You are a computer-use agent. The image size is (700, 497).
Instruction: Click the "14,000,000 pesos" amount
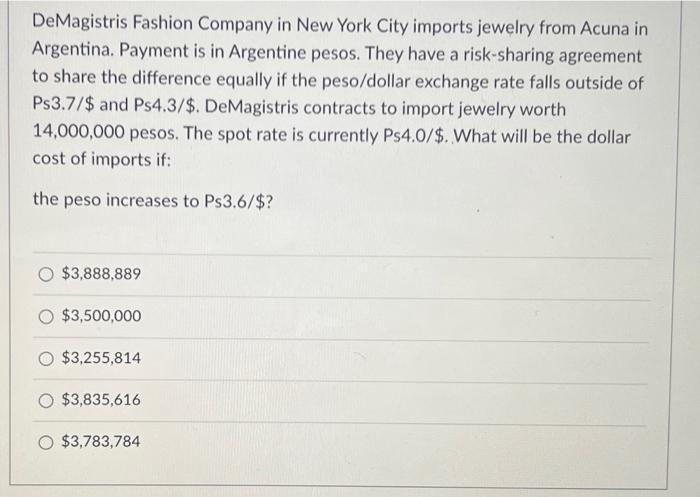coord(96,134)
